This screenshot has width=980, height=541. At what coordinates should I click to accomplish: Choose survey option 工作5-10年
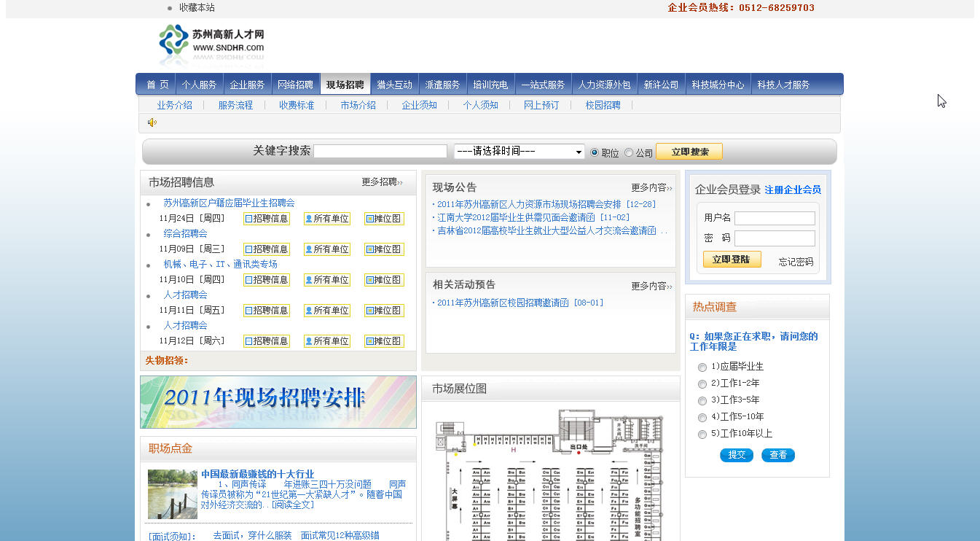coord(702,418)
